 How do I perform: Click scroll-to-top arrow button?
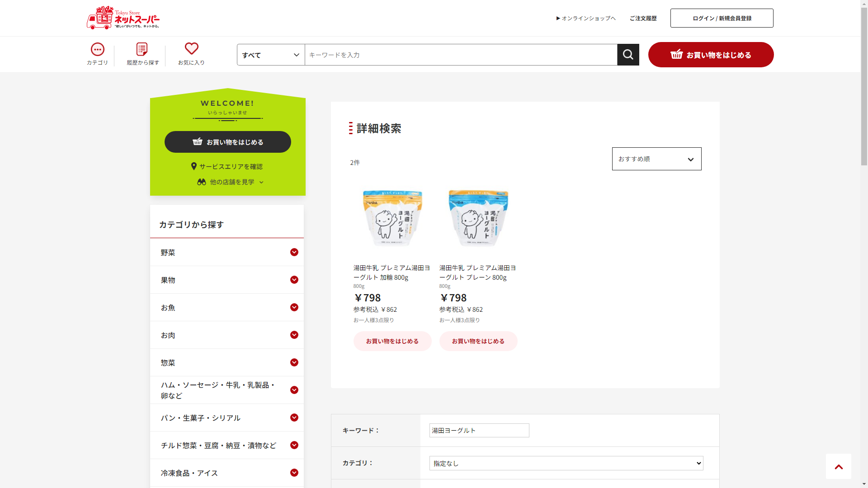click(838, 466)
